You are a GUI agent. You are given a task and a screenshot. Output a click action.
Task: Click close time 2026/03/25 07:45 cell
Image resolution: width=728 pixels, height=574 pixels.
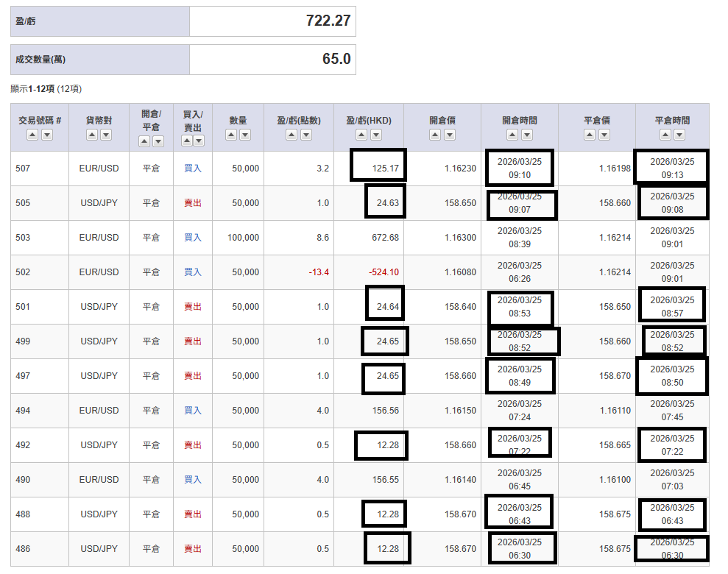pyautogui.click(x=672, y=410)
